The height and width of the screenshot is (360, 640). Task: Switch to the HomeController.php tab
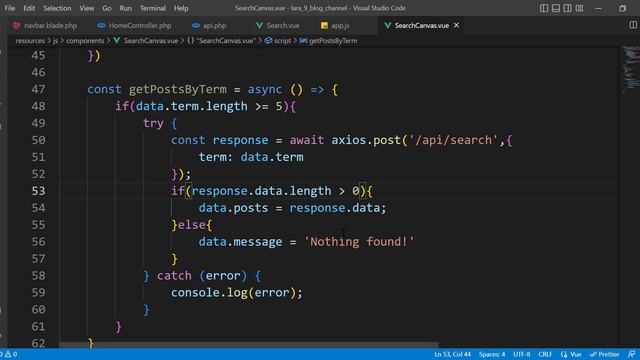[135, 25]
